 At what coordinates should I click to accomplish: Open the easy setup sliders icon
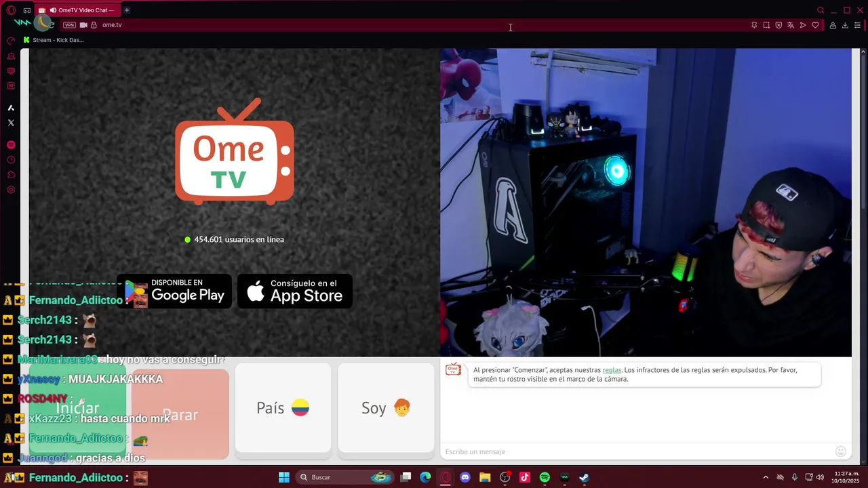[x=857, y=25]
